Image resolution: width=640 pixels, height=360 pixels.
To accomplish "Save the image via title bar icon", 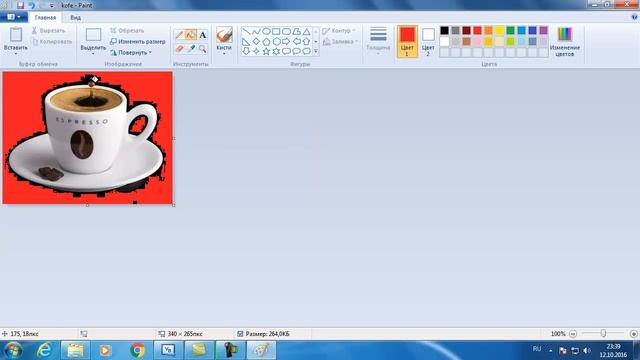I will click(x=20, y=5).
